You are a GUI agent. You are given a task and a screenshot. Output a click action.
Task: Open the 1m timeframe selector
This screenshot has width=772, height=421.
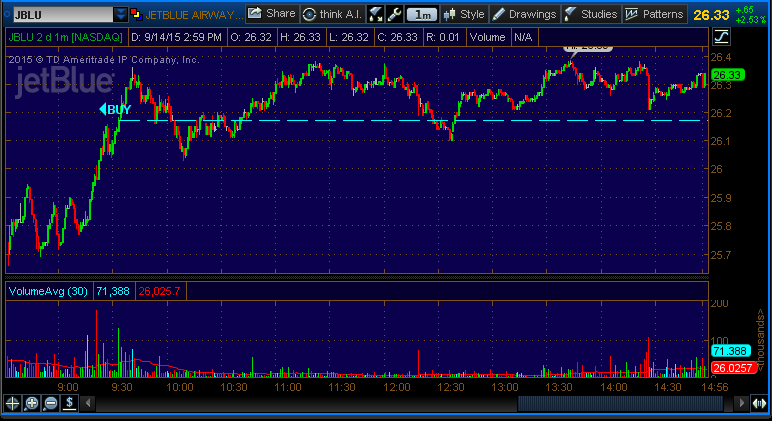[424, 14]
